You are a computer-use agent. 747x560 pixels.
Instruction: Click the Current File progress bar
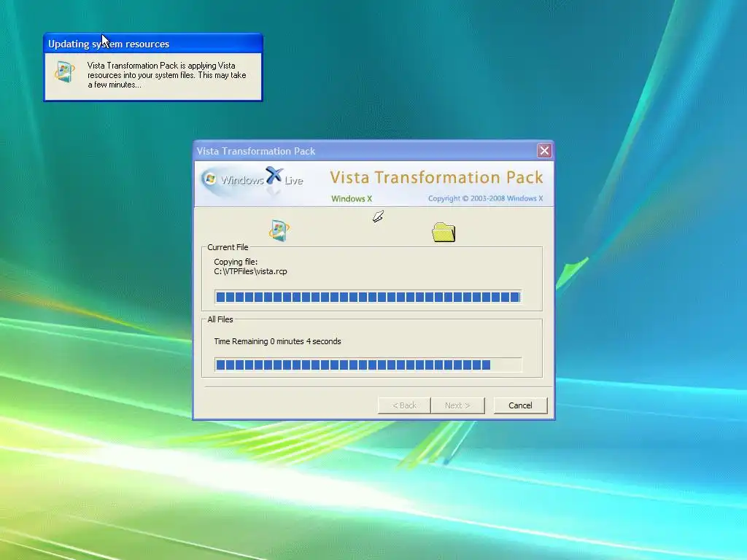[368, 297]
